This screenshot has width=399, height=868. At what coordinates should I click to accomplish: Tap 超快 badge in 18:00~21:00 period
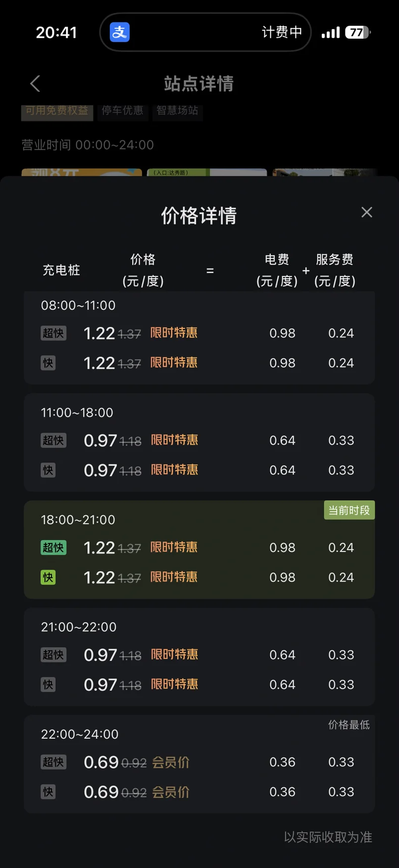(x=53, y=547)
